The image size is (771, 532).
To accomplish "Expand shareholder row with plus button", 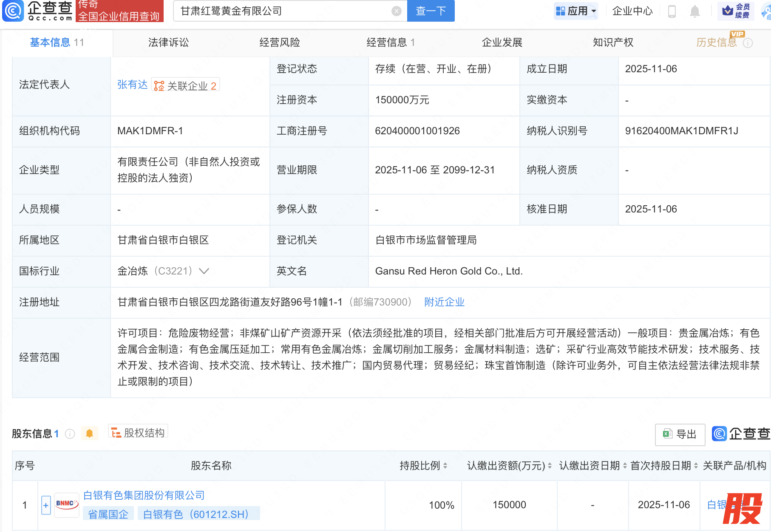I will click(x=46, y=505).
